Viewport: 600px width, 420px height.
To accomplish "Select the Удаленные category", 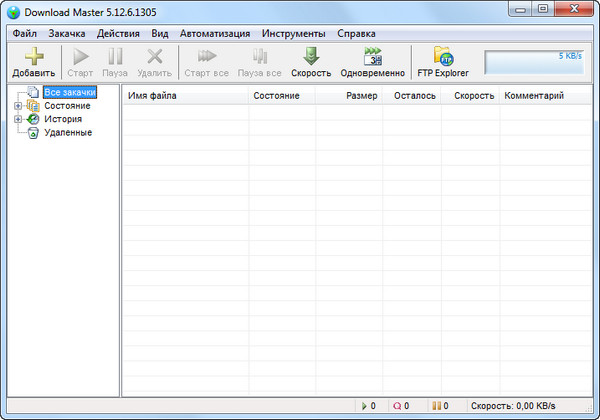I will pyautogui.click(x=68, y=132).
